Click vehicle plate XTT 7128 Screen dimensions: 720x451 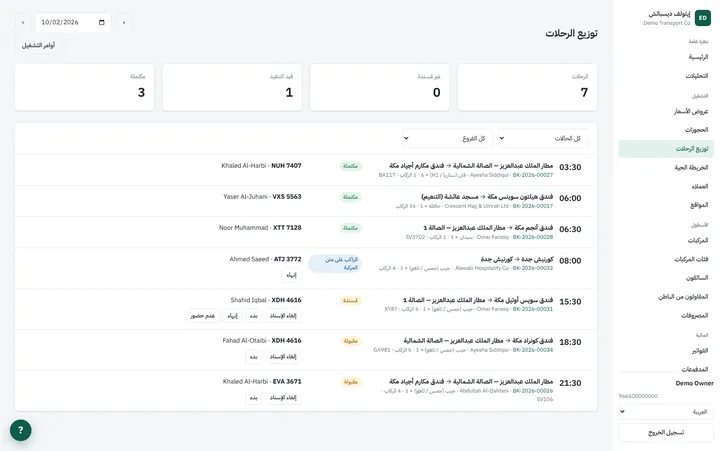tap(287, 228)
